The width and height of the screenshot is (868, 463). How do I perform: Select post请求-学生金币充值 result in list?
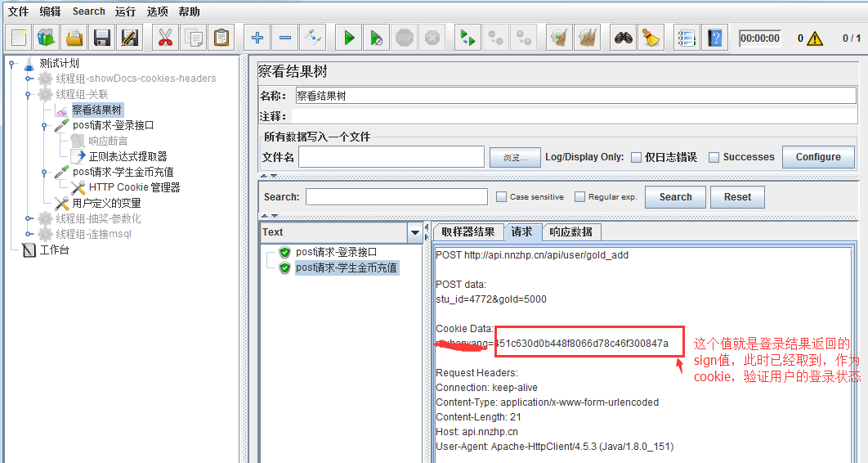[347, 268]
